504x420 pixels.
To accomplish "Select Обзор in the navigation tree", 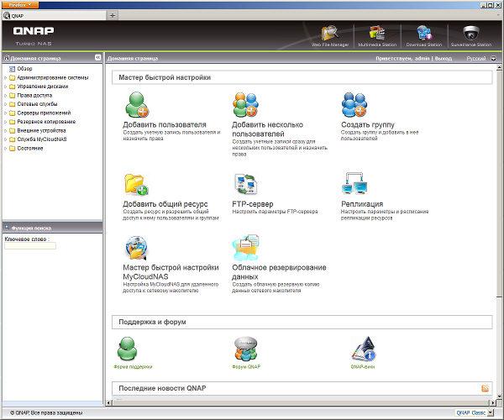I will pyautogui.click(x=24, y=69).
